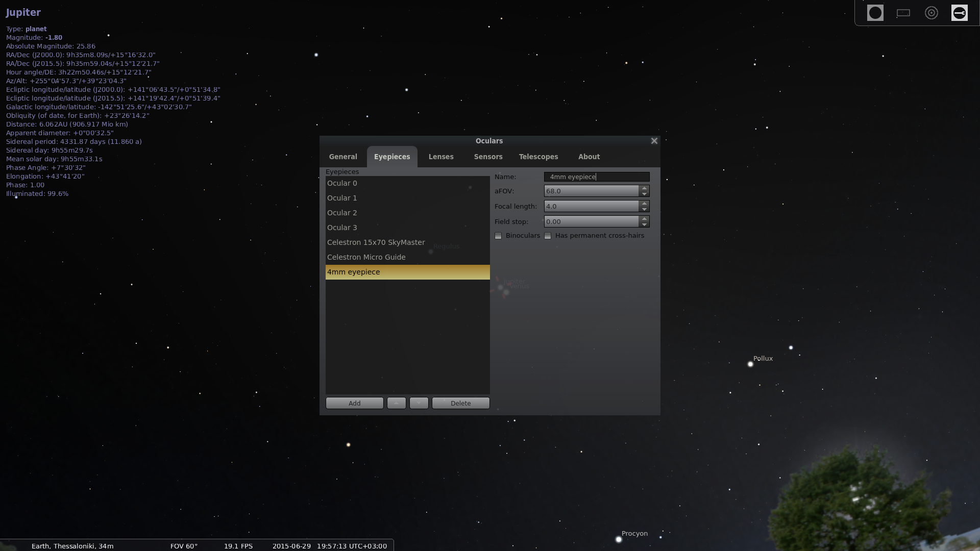Screen dimensions: 980x551
Task: Decrease the aFOV value
Action: pos(644,194)
